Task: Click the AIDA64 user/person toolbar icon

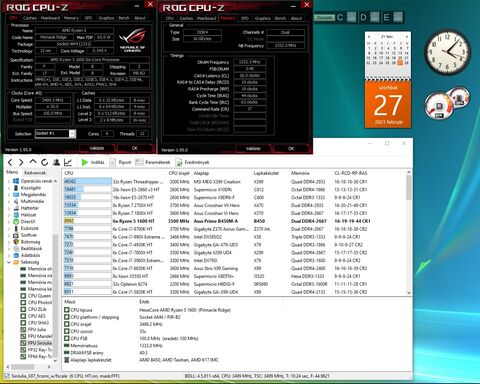Action: coord(56,162)
